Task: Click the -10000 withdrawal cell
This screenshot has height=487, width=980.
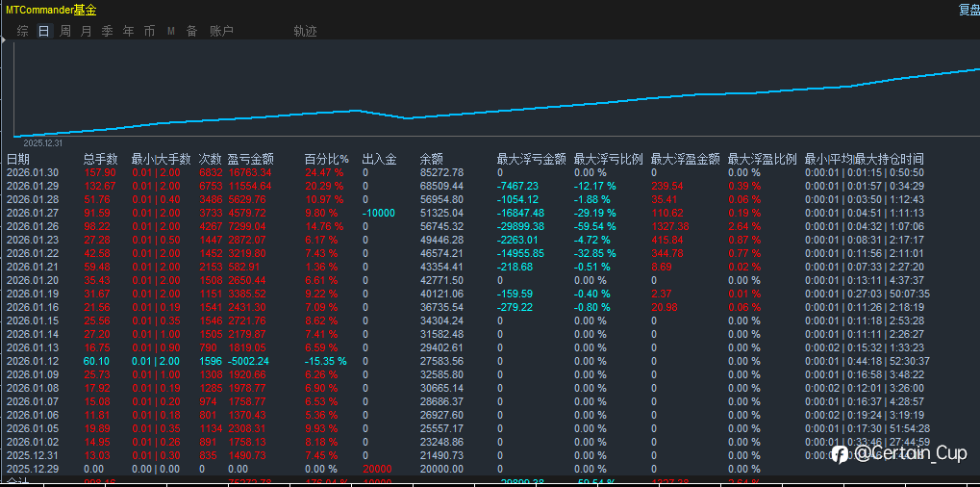Action: [x=379, y=213]
